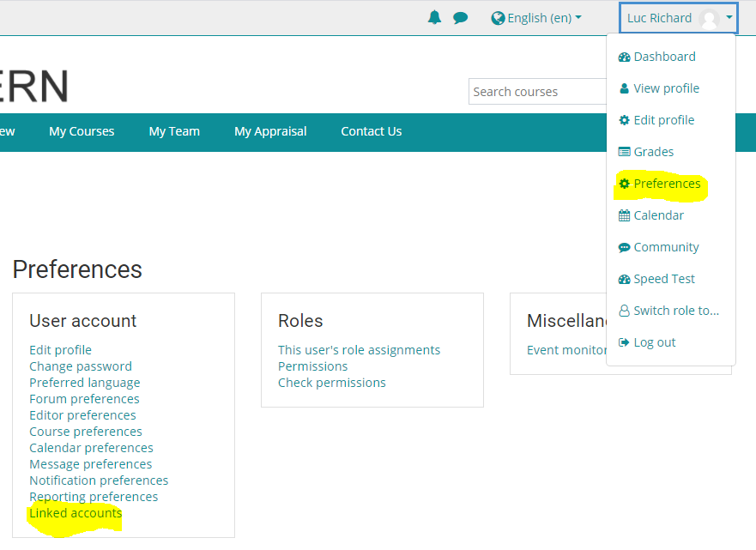The height and width of the screenshot is (550, 756).
Task: Click the notifications bell icon
Action: point(434,17)
